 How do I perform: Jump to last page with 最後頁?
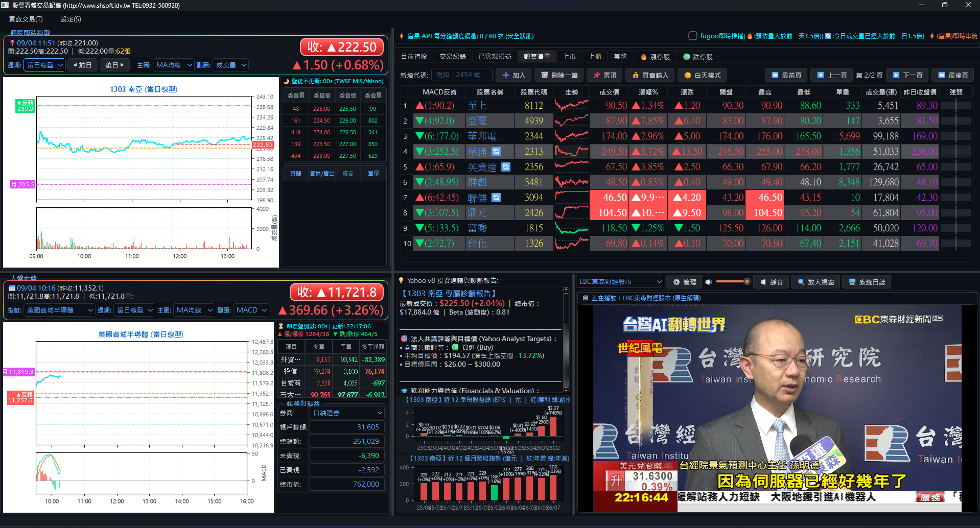click(952, 75)
